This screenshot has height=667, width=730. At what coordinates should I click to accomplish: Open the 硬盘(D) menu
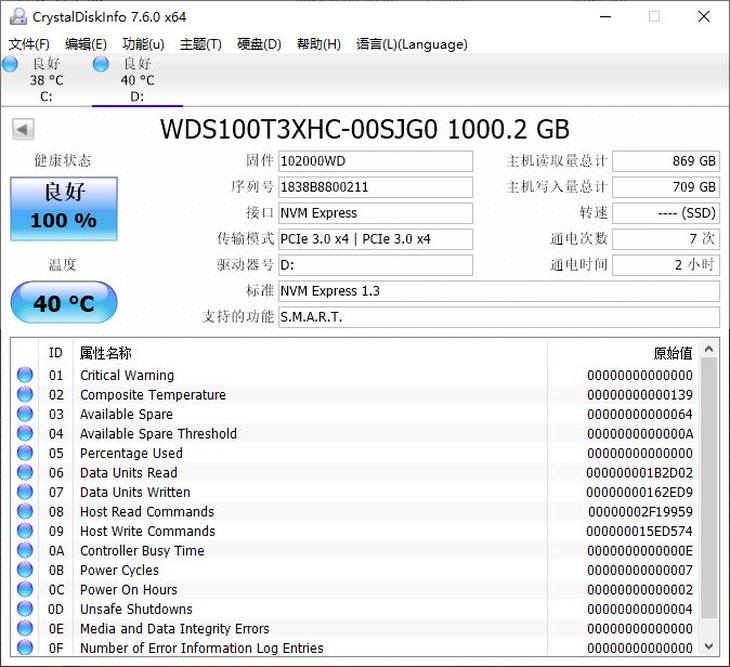[259, 44]
